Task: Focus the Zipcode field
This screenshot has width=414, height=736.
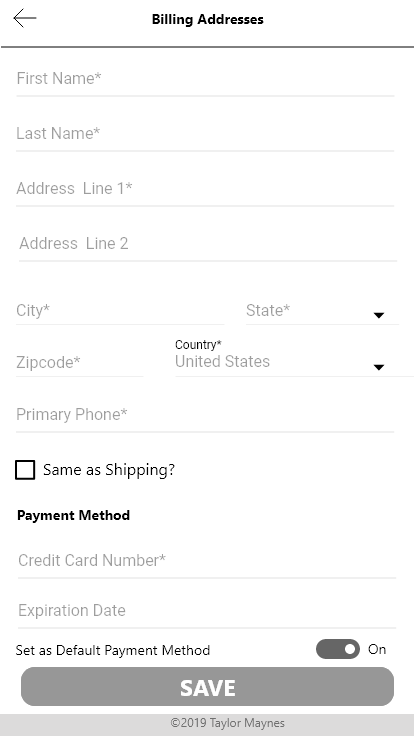Action: click(79, 362)
